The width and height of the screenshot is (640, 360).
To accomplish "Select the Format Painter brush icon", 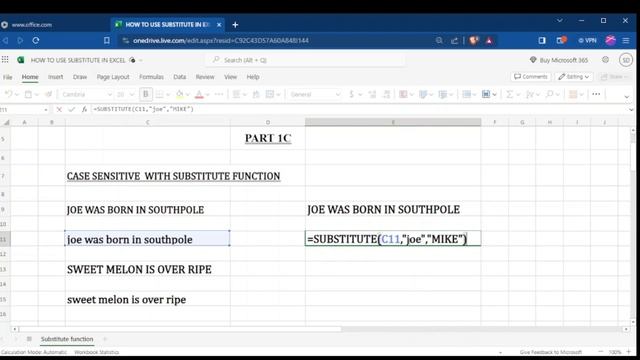I will 48,94.
